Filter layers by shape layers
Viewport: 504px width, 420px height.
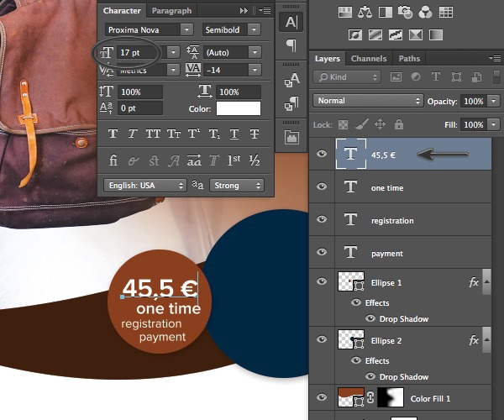(456, 76)
